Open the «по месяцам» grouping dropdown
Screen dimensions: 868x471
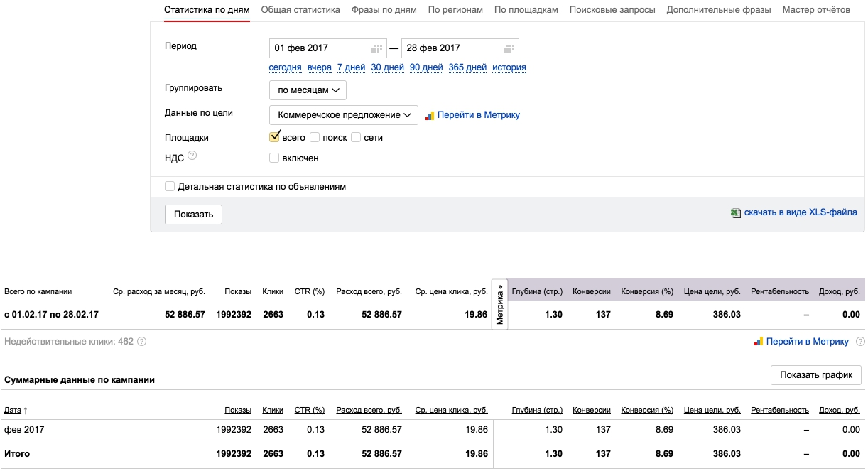(308, 90)
